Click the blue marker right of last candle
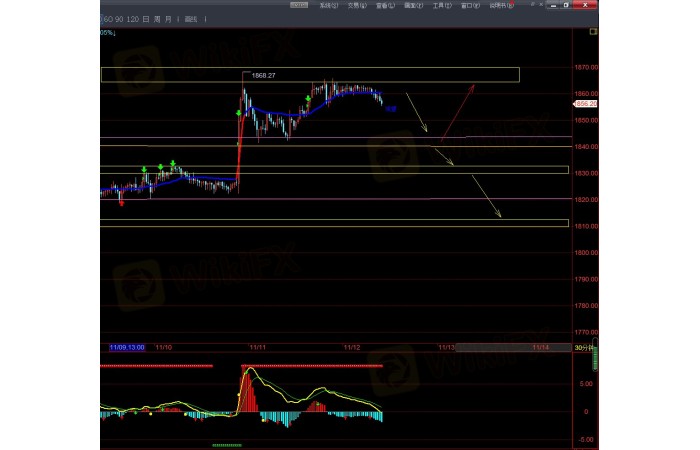700x450 pixels. 391,108
